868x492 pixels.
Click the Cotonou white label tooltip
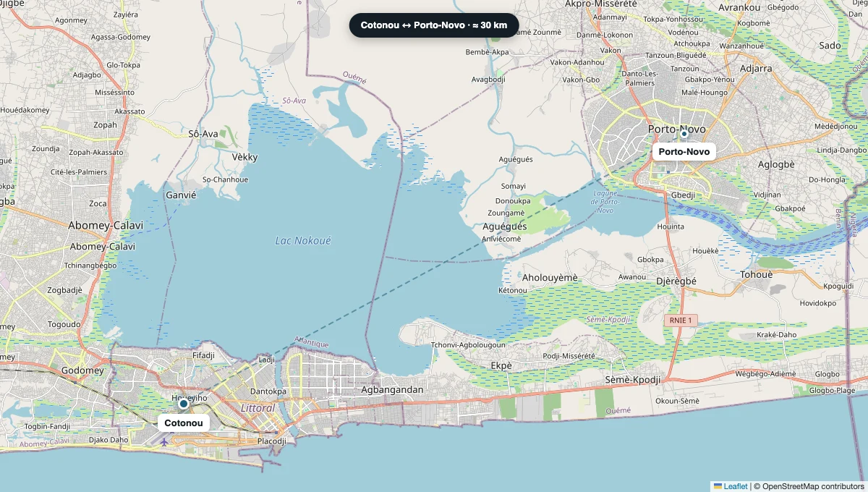(x=184, y=423)
